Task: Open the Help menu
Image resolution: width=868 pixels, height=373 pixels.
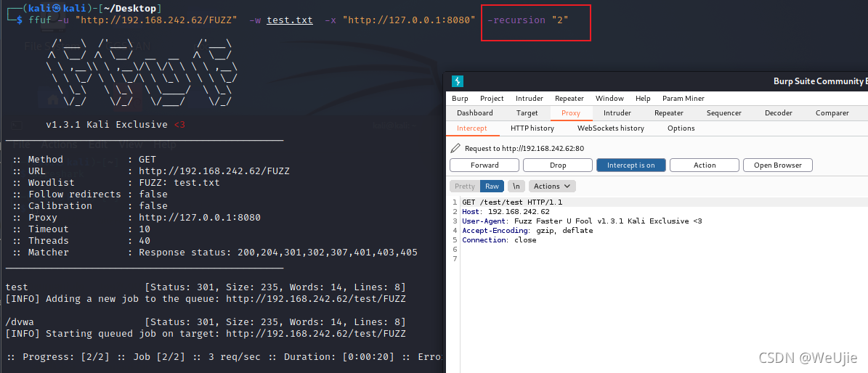Action: [643, 99]
